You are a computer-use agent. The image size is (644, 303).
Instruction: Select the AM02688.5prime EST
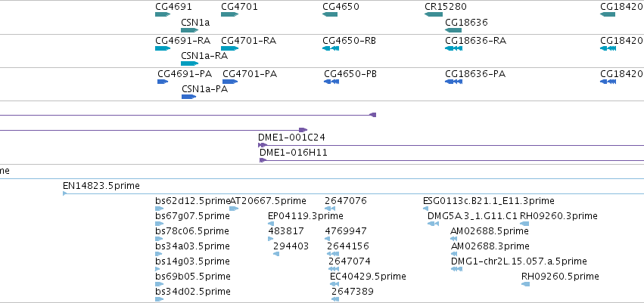click(453, 239)
